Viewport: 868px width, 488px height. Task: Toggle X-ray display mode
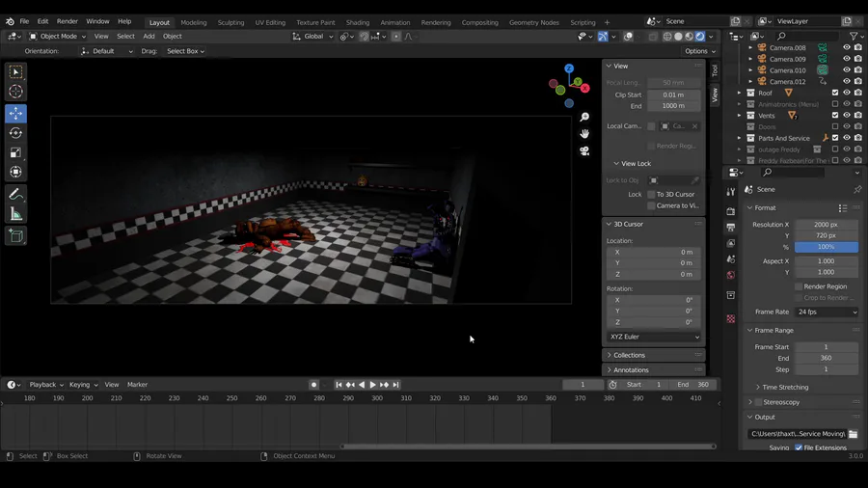click(x=653, y=37)
